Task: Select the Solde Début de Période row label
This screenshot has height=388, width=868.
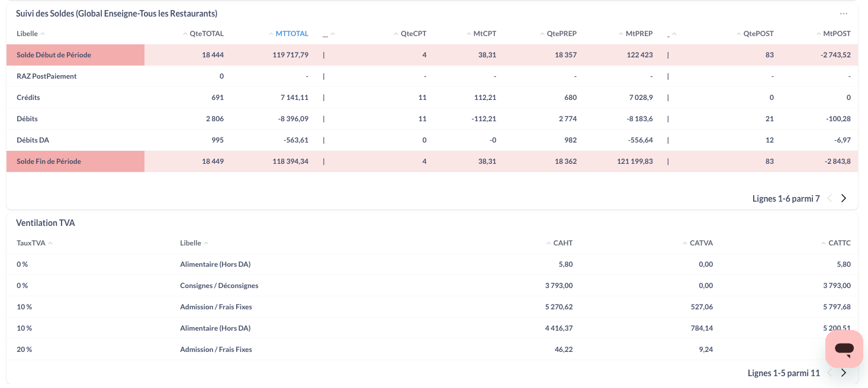Action: (54, 55)
